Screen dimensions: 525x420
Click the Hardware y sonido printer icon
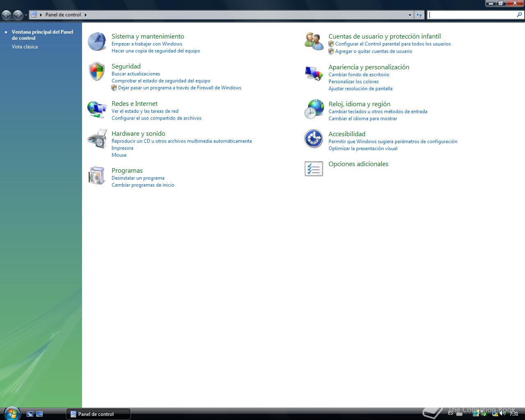point(97,139)
